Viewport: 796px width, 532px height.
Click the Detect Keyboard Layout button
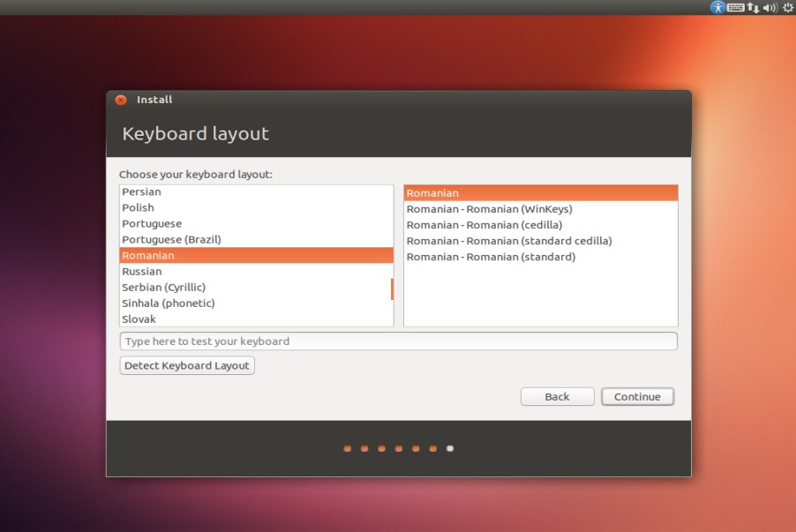pyautogui.click(x=187, y=365)
